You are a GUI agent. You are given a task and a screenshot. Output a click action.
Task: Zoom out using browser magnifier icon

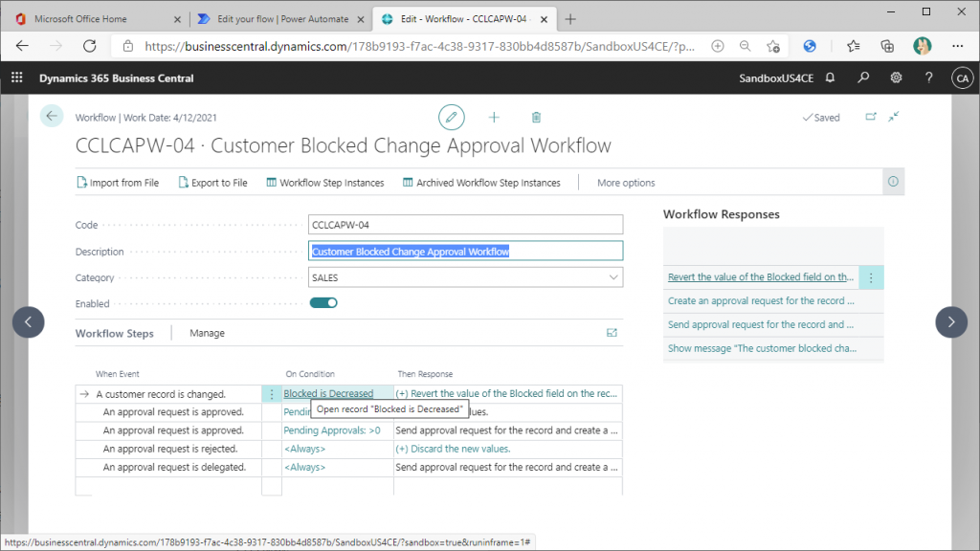point(745,46)
